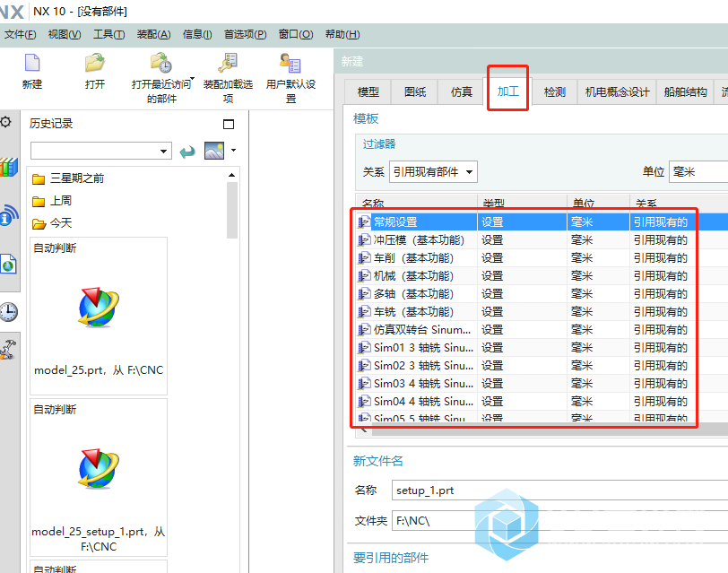Open model_25_setup_1.prt thumbnail from history
Viewport: 728px width, 573px height.
tap(99, 477)
